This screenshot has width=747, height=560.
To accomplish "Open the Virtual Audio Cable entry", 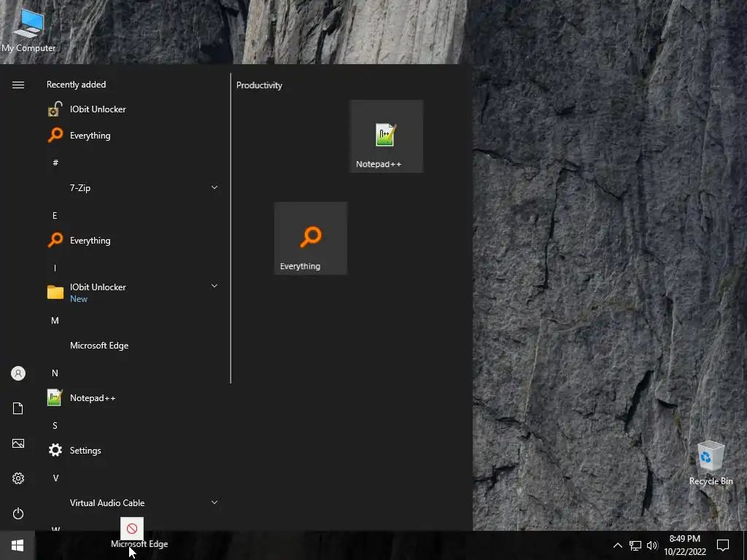I will (133, 503).
